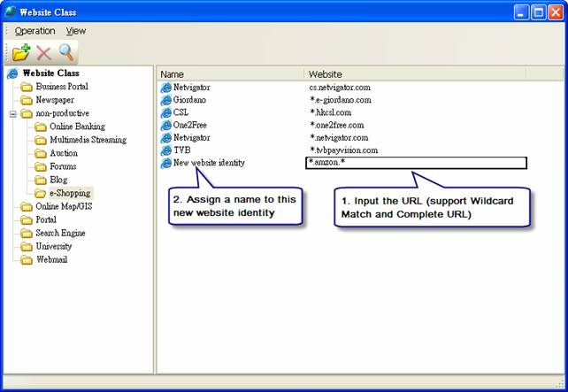Screen dimensions: 568x392
Task: Select the One2Free list entry
Action: [x=190, y=125]
